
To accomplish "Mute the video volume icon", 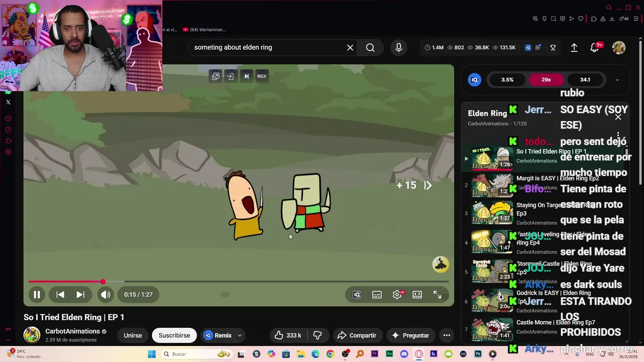I will (x=105, y=295).
